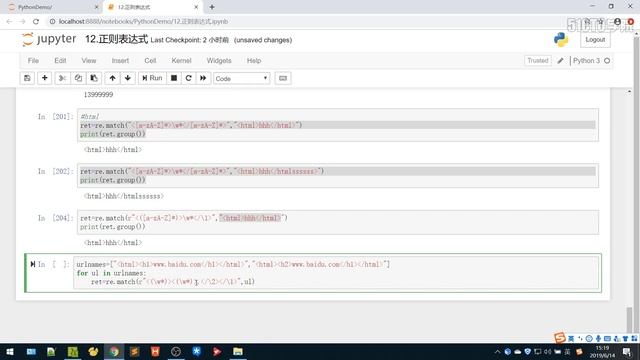Open Chrome from the taskbar

coord(114,351)
